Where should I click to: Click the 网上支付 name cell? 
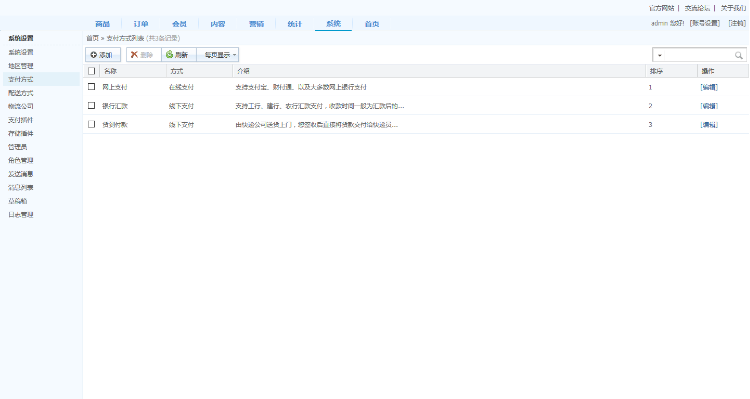point(115,87)
